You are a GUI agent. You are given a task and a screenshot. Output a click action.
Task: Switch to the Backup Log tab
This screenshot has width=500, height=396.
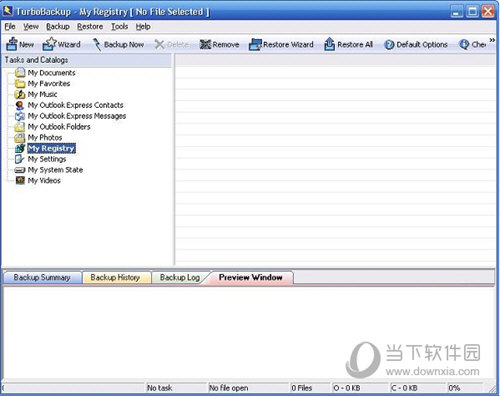179,277
